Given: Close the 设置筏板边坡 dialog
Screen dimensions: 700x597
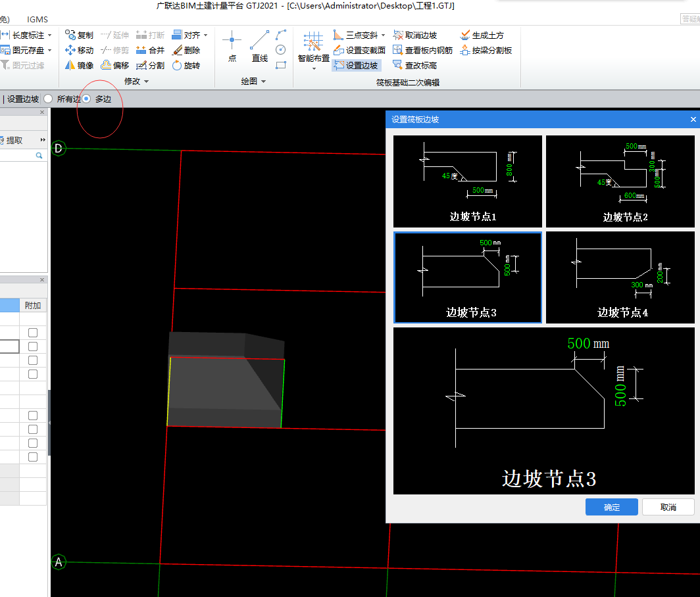Looking at the screenshot, I should (693, 119).
